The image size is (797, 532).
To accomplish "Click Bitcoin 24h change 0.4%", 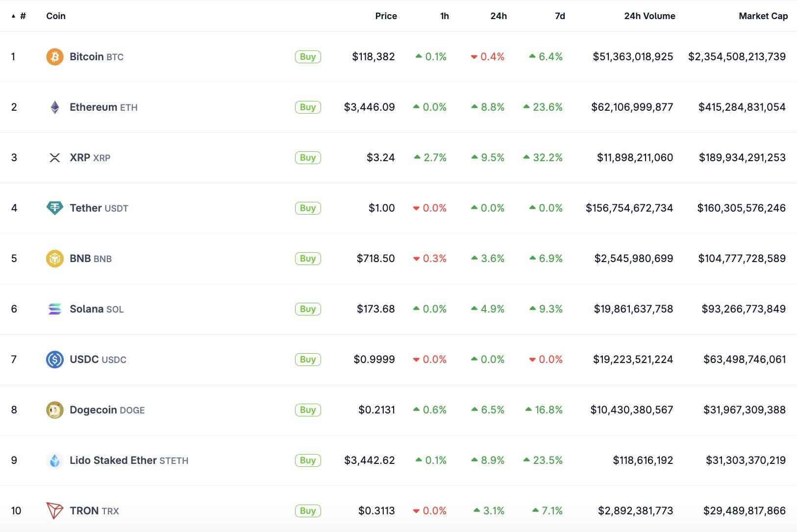I will tap(488, 57).
